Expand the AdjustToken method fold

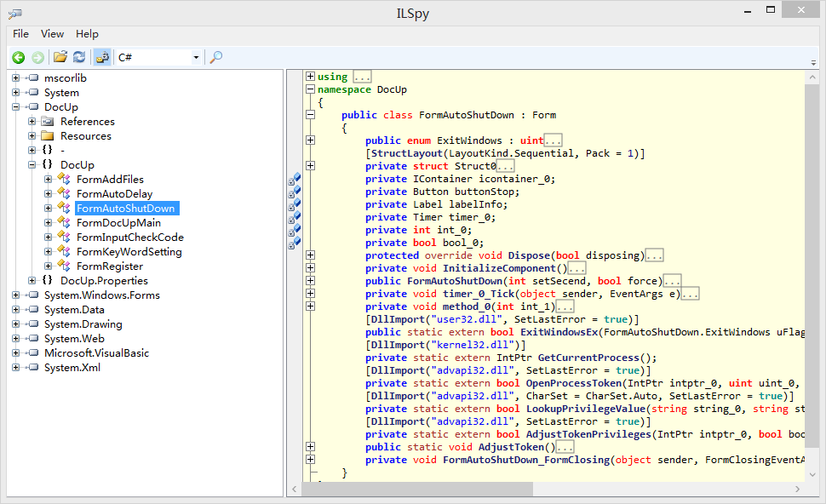tap(310, 447)
